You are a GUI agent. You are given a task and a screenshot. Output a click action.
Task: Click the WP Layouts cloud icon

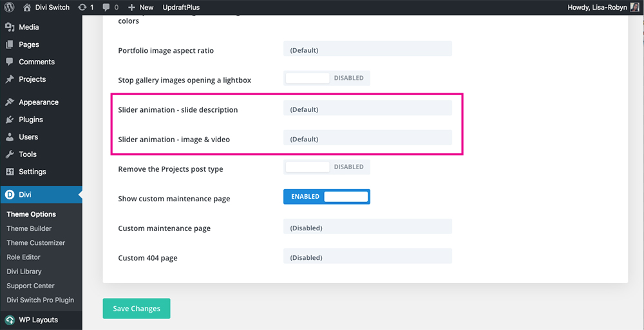coord(10,320)
